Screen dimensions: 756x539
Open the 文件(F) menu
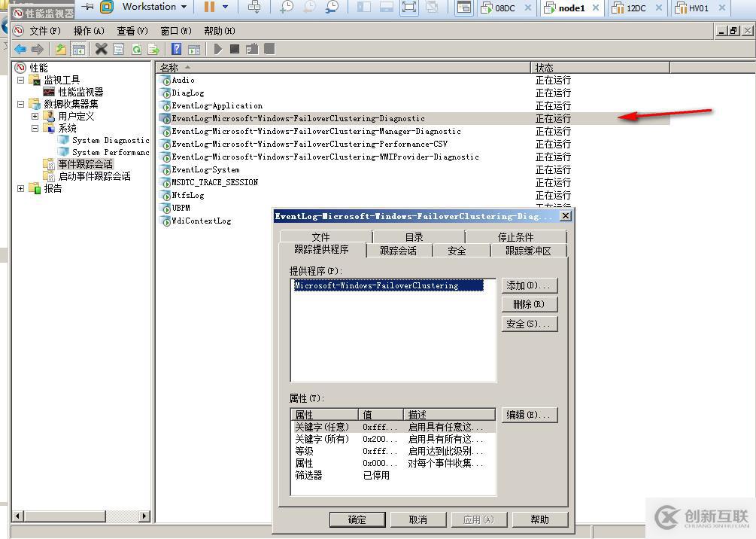pos(45,31)
